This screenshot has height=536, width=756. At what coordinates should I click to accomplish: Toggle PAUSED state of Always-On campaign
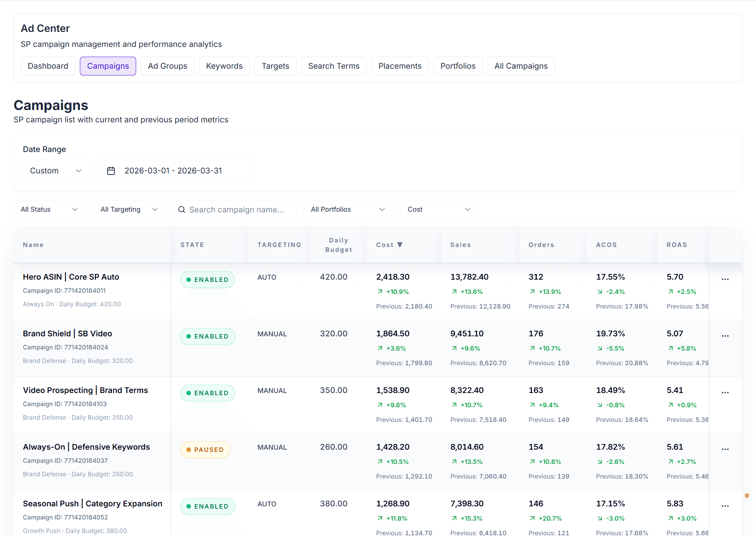point(205,450)
